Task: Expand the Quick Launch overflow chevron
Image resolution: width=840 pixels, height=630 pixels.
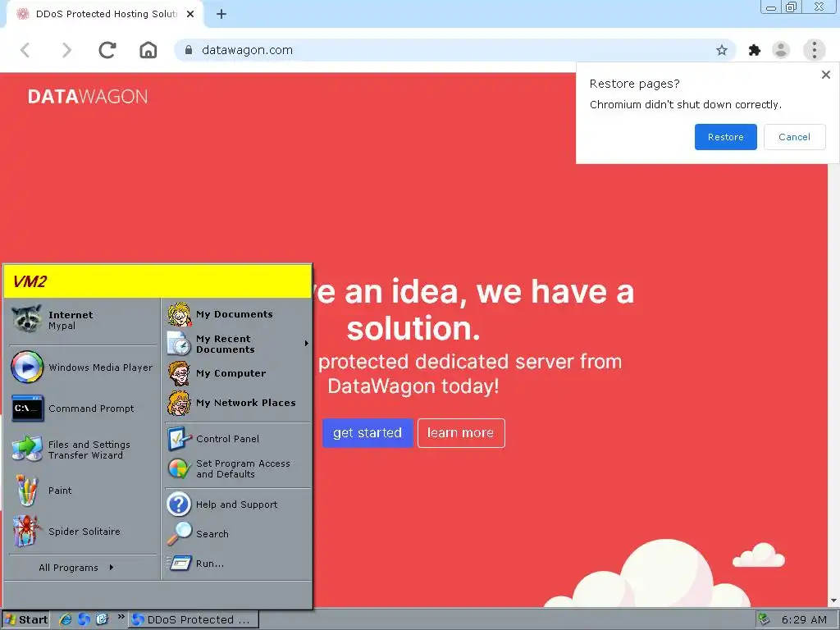Action: tap(121, 617)
